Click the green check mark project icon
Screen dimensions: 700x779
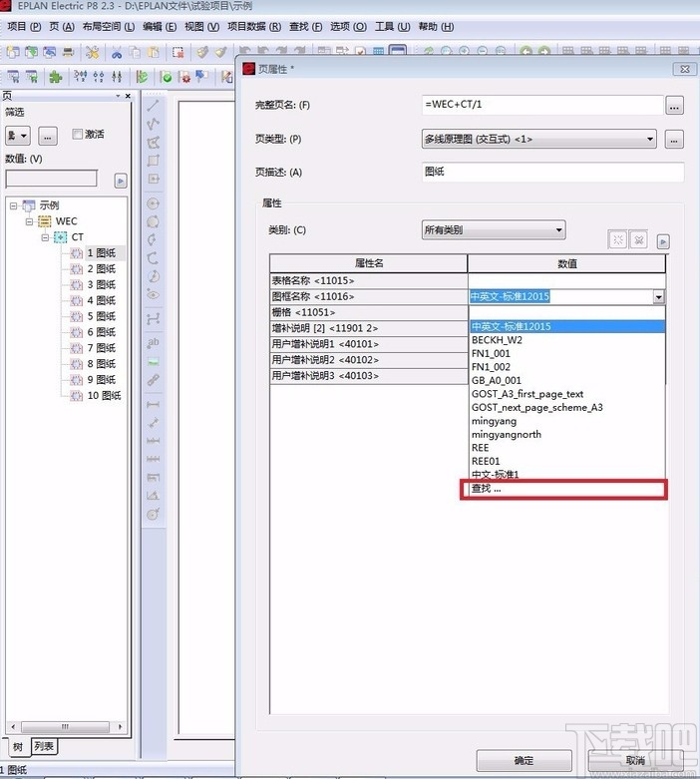(167, 77)
